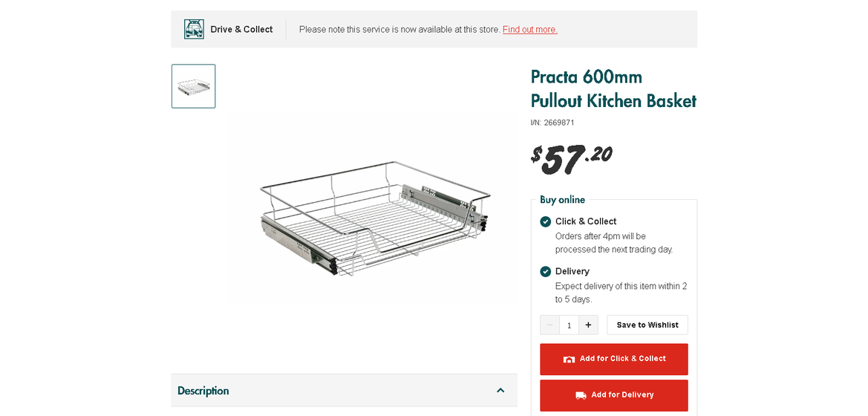The height and width of the screenshot is (416, 868).
Task: Save the basket to Wishlist
Action: coord(647,325)
